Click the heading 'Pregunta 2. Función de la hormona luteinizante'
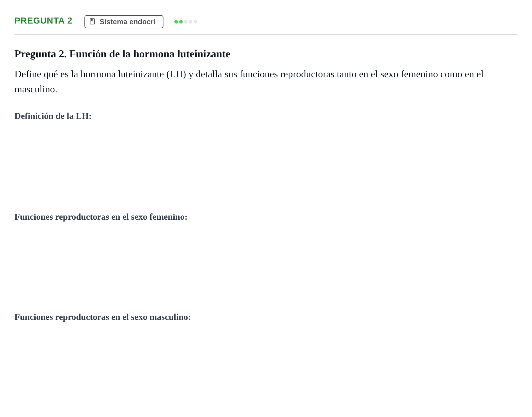532x417 pixels. pos(122,54)
